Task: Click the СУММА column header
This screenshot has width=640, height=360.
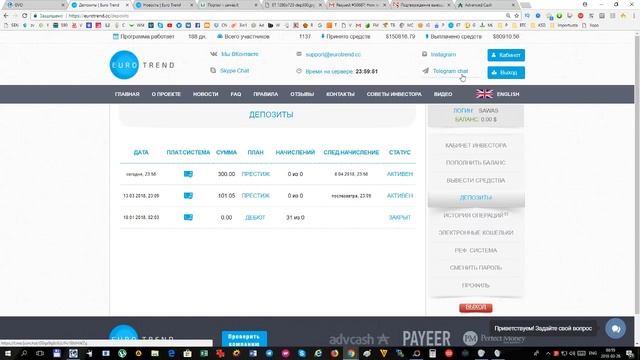Action: pos(227,152)
